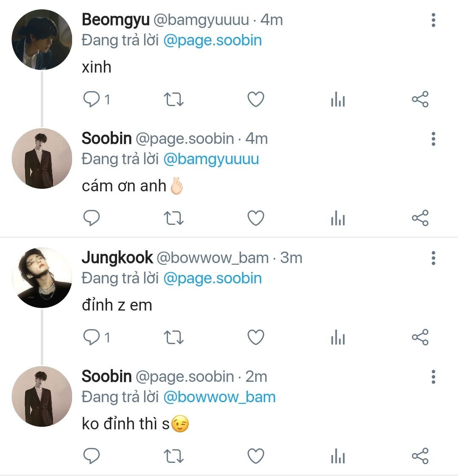
Task: Retweet Soobin's "cám ơn anh" reply
Action: coord(173,218)
